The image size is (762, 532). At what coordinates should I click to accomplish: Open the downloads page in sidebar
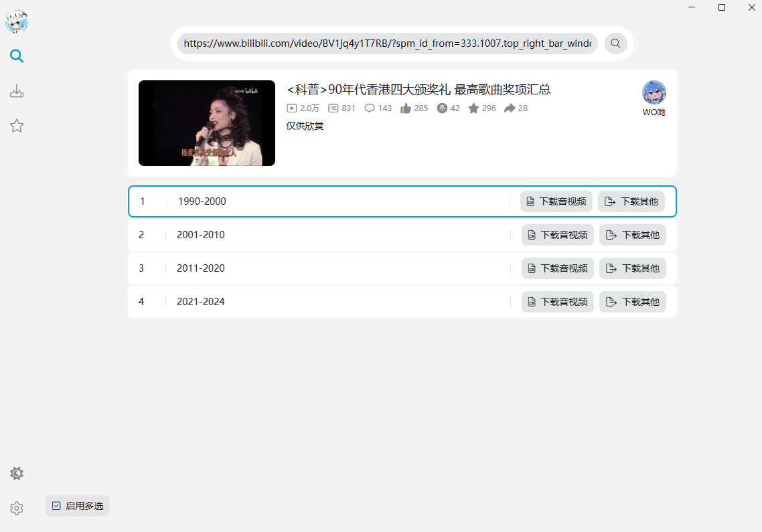point(17,91)
